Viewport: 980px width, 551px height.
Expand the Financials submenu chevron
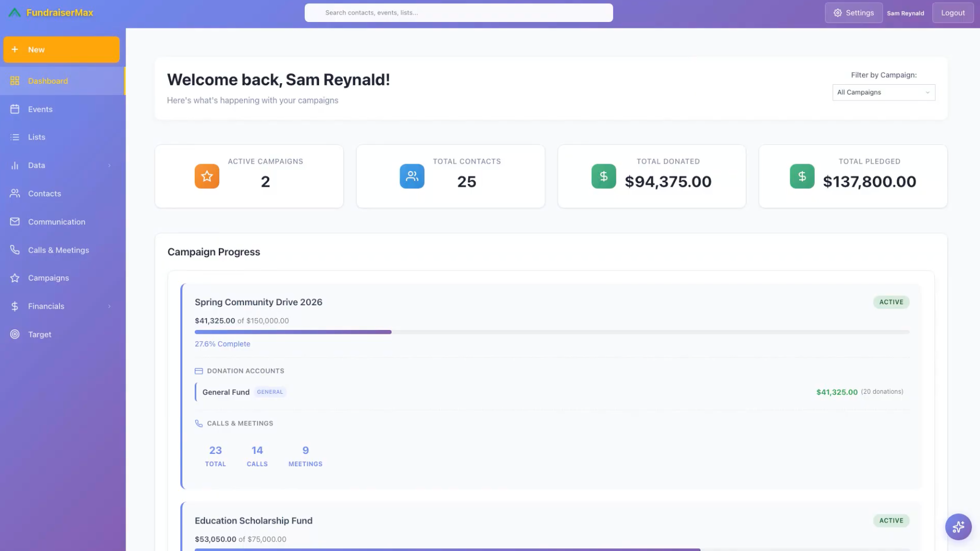pyautogui.click(x=109, y=306)
